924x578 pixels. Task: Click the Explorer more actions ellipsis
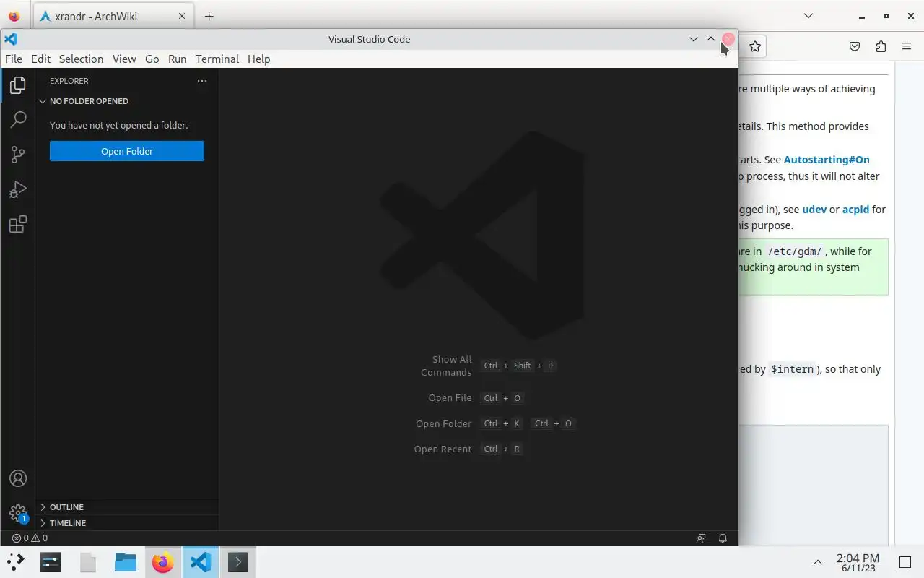pyautogui.click(x=202, y=81)
